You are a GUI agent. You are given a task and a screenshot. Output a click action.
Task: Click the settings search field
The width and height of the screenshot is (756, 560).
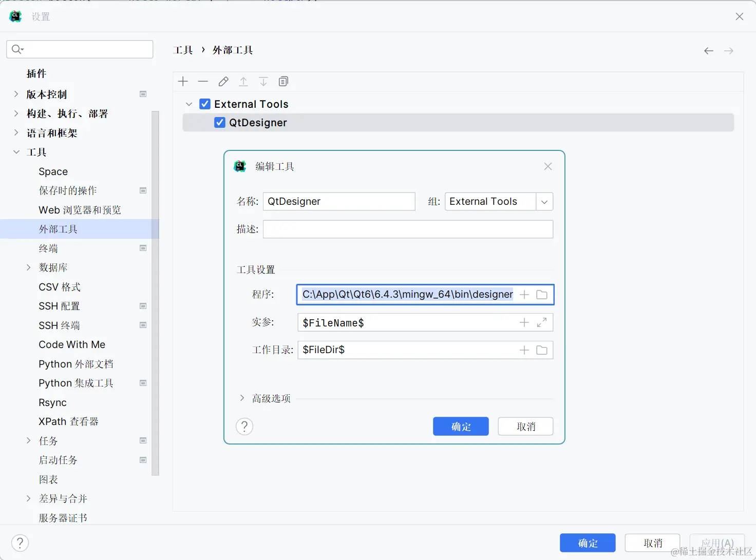80,49
